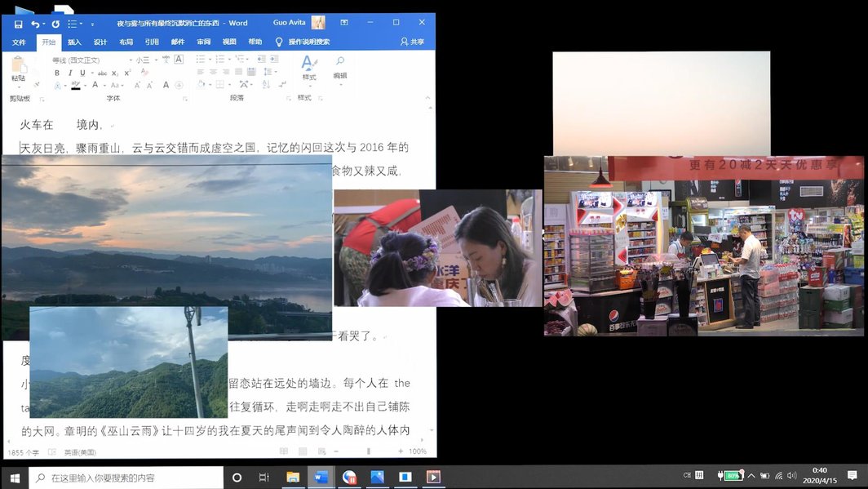Open Word from the Windows taskbar
This screenshot has width=868, height=489.
(x=321, y=477)
